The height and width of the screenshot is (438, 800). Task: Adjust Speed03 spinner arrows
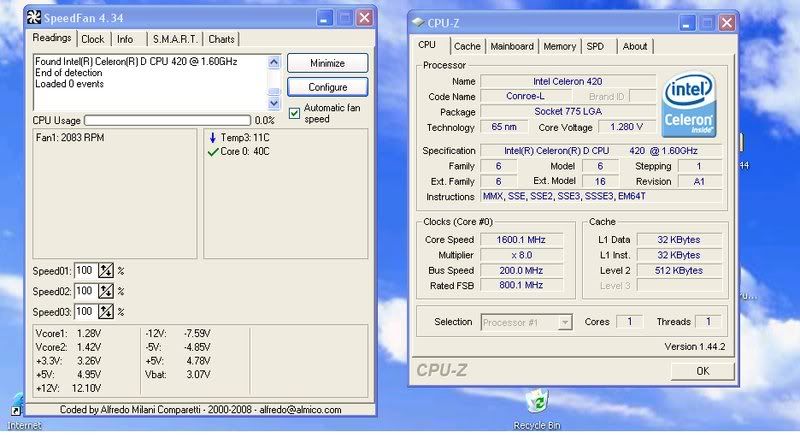(106, 311)
